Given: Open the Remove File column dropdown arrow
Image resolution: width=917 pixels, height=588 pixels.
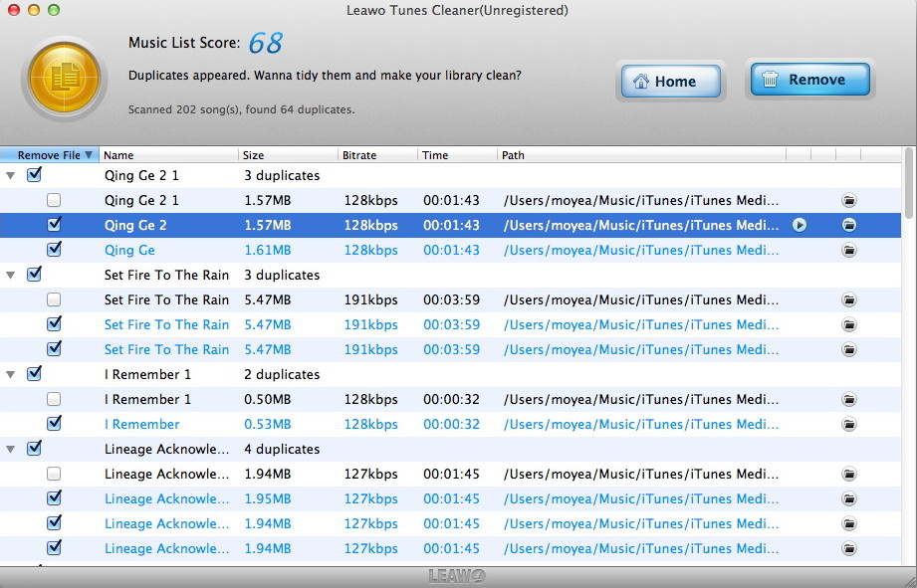Looking at the screenshot, I should [89, 155].
